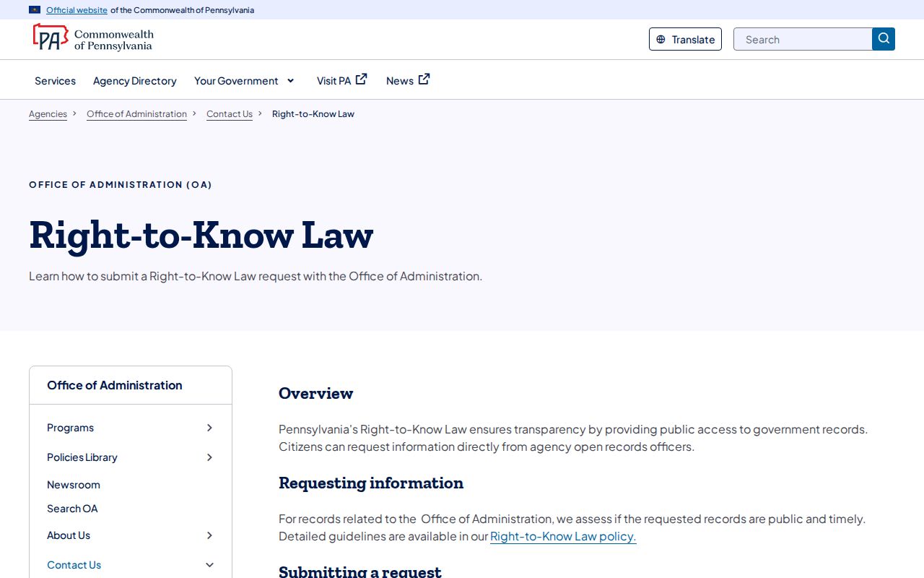Follow the Right-to-Know Law policy link
The height and width of the screenshot is (578, 924).
pyautogui.click(x=563, y=536)
